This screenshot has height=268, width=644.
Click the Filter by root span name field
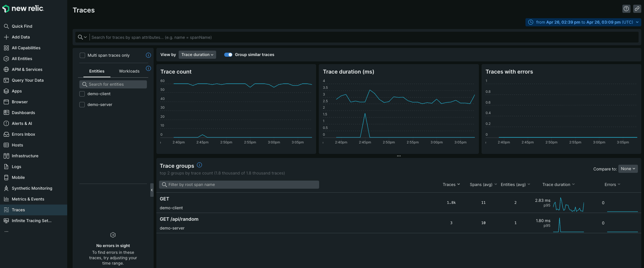[239, 185]
